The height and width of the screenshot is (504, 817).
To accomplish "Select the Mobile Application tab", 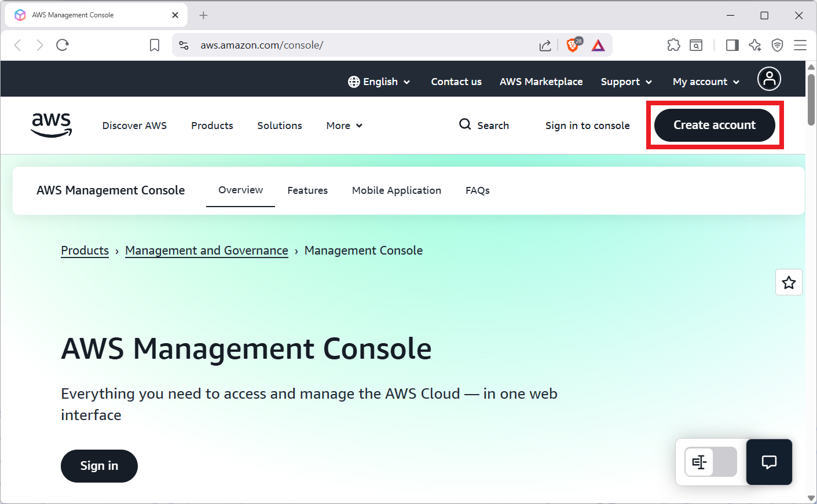I will click(x=396, y=190).
